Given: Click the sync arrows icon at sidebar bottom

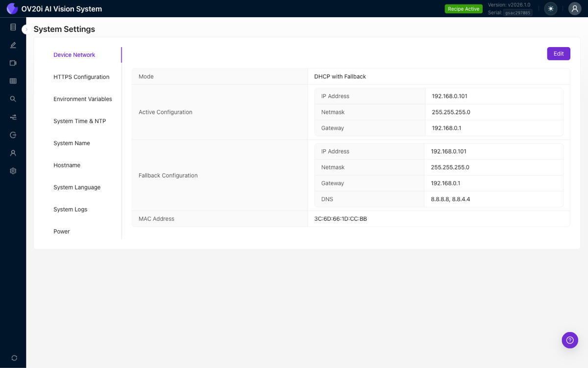Looking at the screenshot, I should (x=14, y=358).
